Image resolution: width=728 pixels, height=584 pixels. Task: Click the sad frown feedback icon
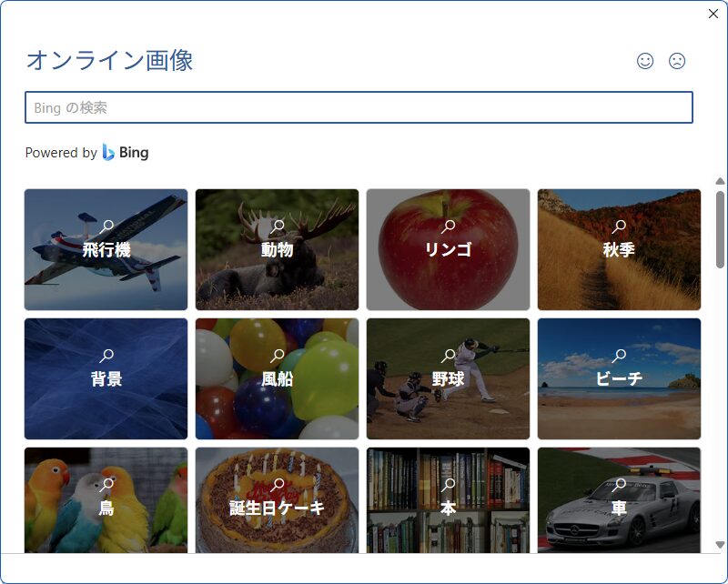tap(676, 61)
